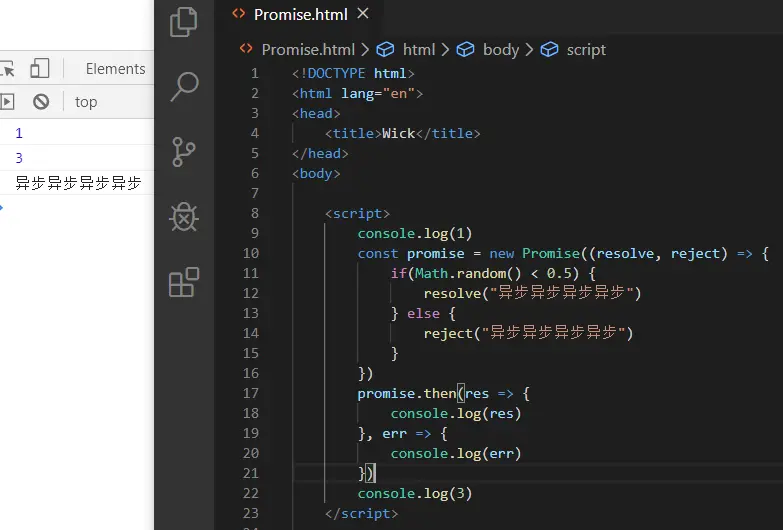
Task: Click console.log(res) on line 18
Action: [x=455, y=413]
